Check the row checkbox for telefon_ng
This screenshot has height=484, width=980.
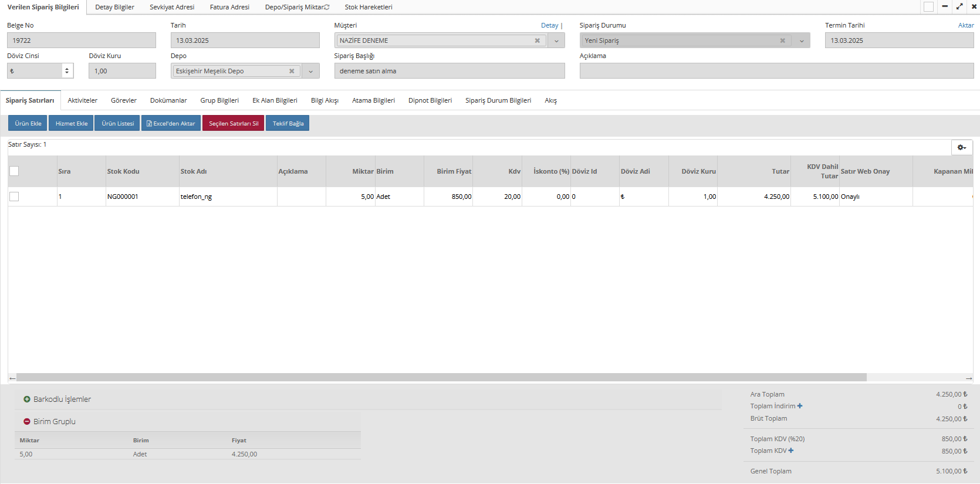[x=14, y=197]
